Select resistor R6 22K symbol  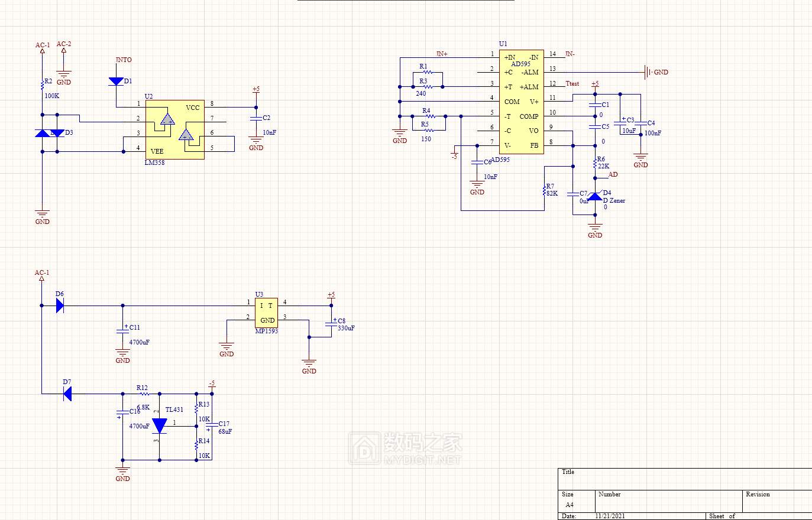coord(595,162)
